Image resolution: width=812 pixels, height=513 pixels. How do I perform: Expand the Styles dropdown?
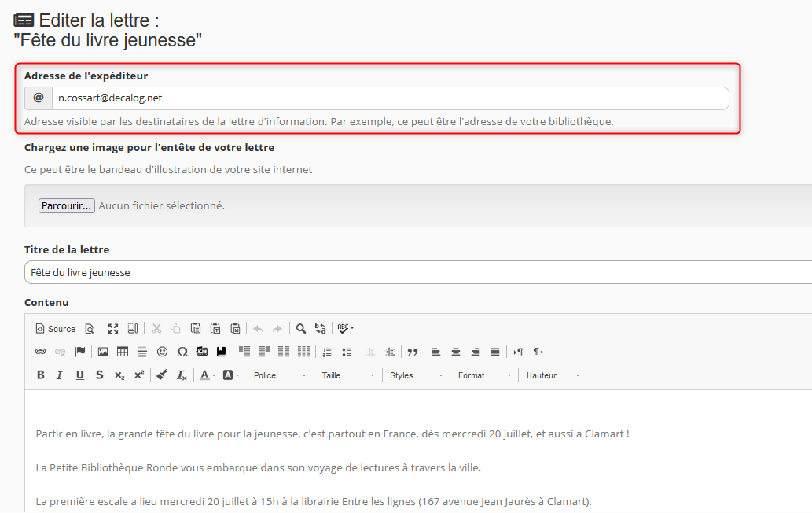(416, 375)
